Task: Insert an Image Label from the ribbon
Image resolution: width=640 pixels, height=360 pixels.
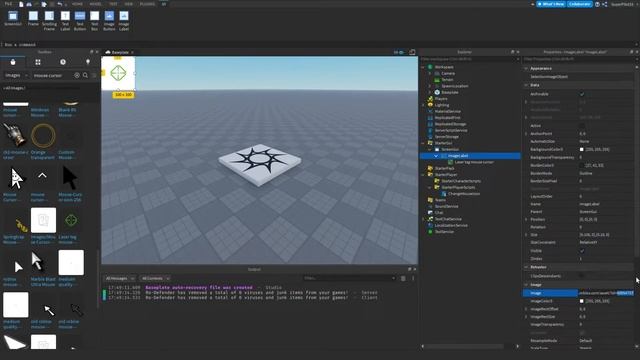Action: pos(124,21)
